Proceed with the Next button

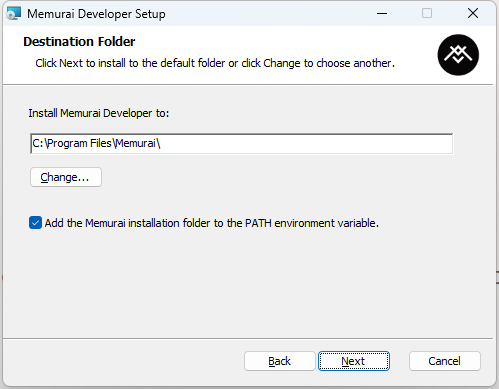[354, 361]
